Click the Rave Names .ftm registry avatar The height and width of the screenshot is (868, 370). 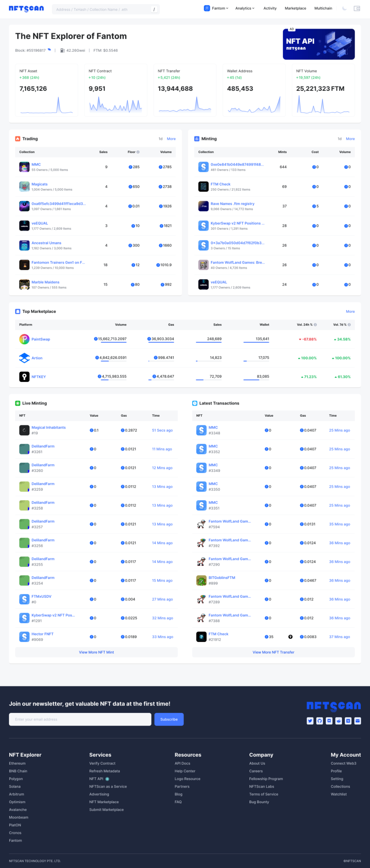[x=203, y=206]
